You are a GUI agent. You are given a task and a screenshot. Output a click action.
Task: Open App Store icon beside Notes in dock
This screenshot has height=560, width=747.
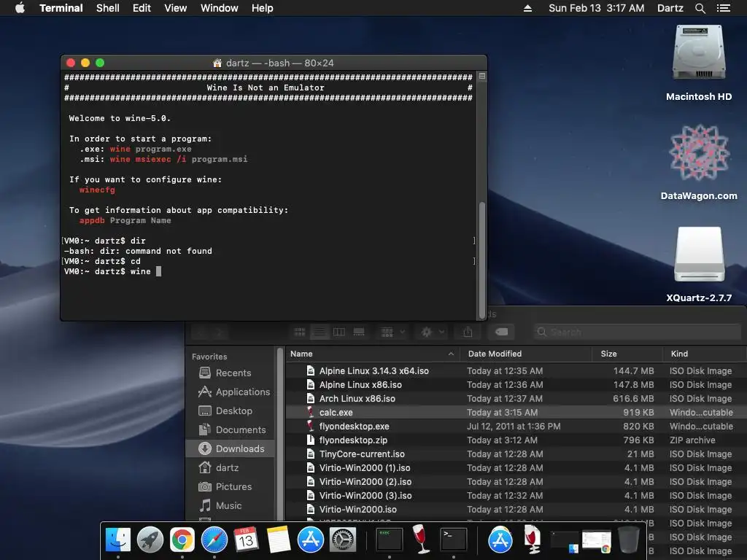[311, 540]
